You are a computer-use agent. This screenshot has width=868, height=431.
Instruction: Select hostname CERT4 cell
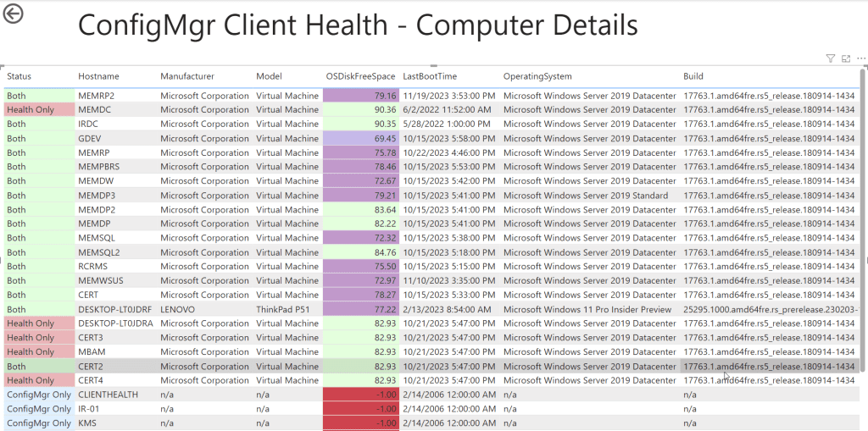116,380
